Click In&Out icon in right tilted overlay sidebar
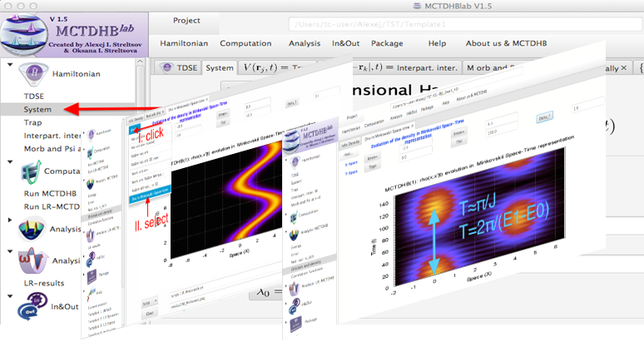Image resolution: width=644 pixels, height=342 pixels. click(x=295, y=307)
